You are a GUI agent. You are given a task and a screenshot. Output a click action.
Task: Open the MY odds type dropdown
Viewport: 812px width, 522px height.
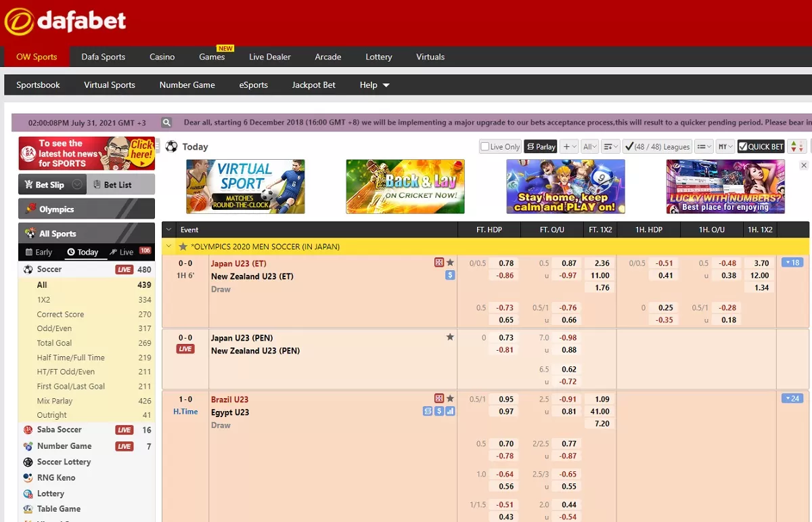point(725,146)
